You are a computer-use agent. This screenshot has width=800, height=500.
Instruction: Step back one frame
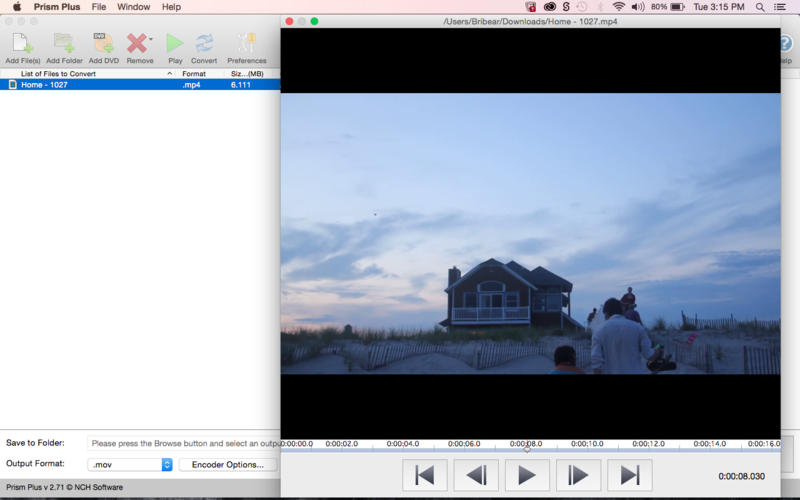[x=476, y=476]
